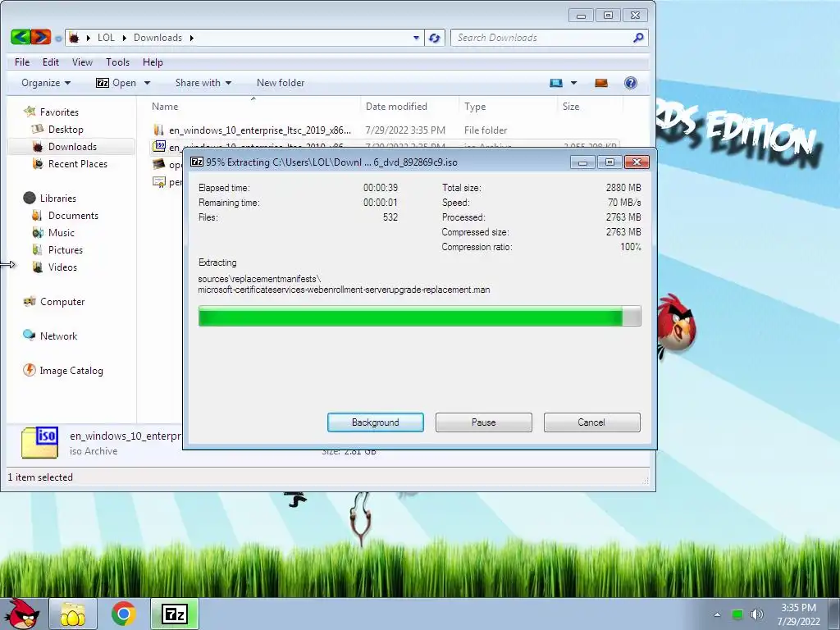Open the Help menu
Viewport: 840px width, 630px height.
tap(153, 62)
